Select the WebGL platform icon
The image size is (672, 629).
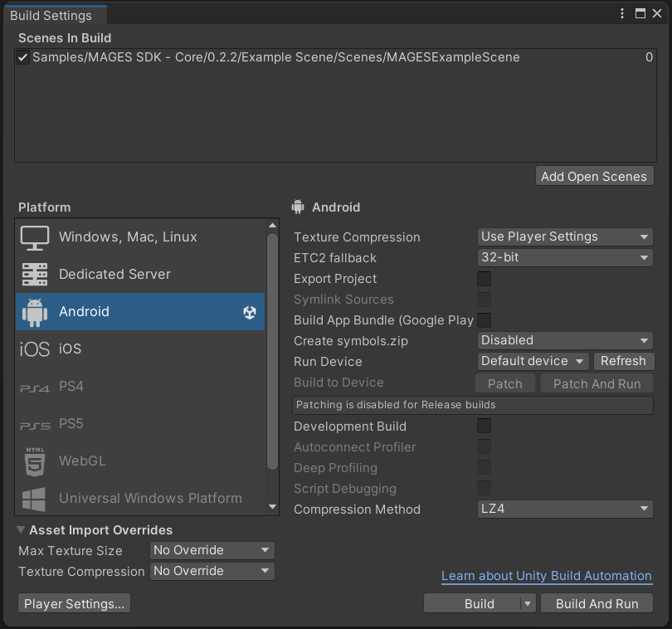tap(34, 461)
